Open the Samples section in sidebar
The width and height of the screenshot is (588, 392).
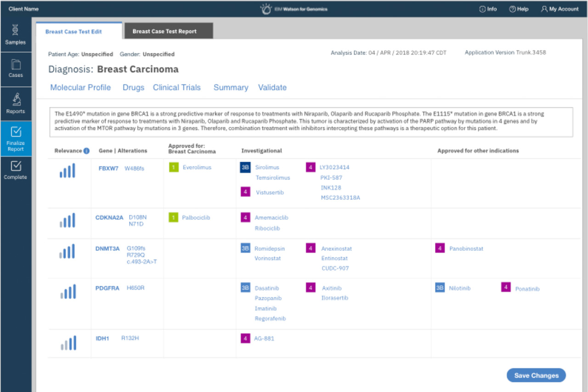coord(16,35)
